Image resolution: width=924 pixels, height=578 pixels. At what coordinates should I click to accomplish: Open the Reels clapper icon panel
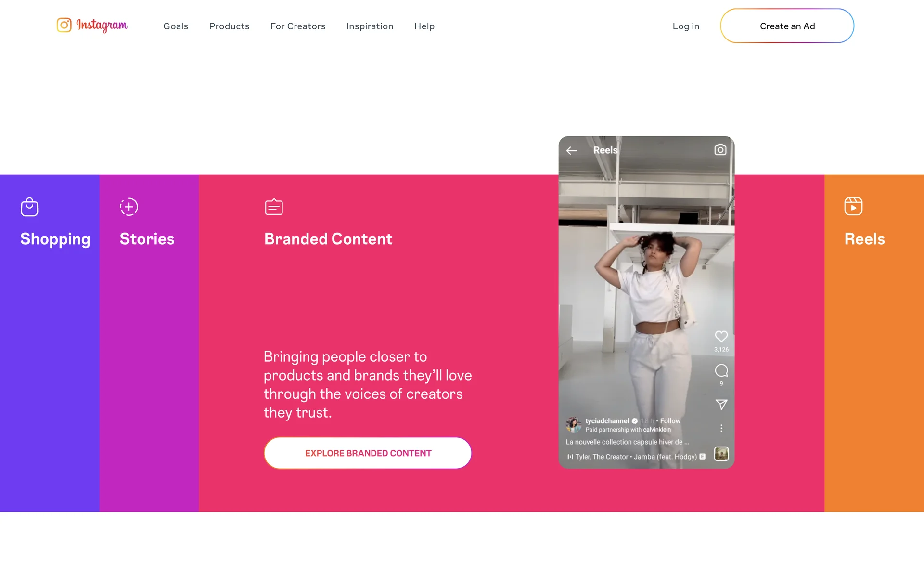coord(853,206)
